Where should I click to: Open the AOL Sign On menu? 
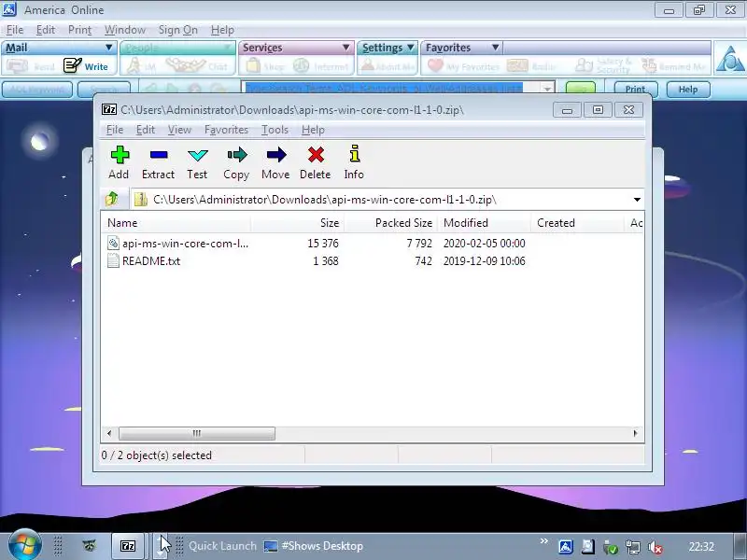[x=177, y=30]
